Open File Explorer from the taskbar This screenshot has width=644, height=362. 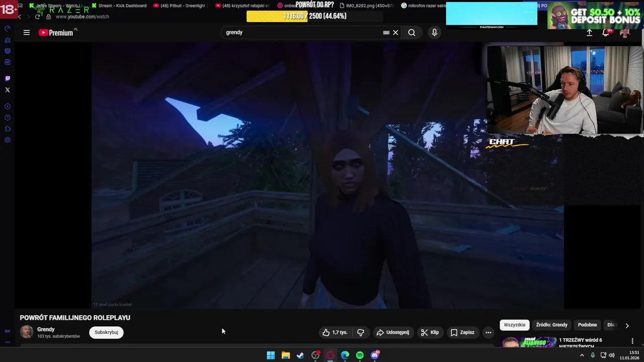(286, 355)
